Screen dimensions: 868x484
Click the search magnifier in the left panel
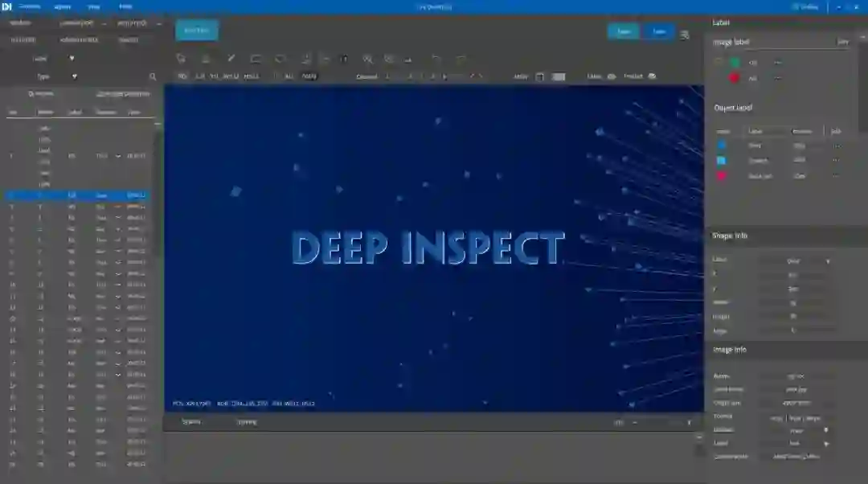click(153, 77)
